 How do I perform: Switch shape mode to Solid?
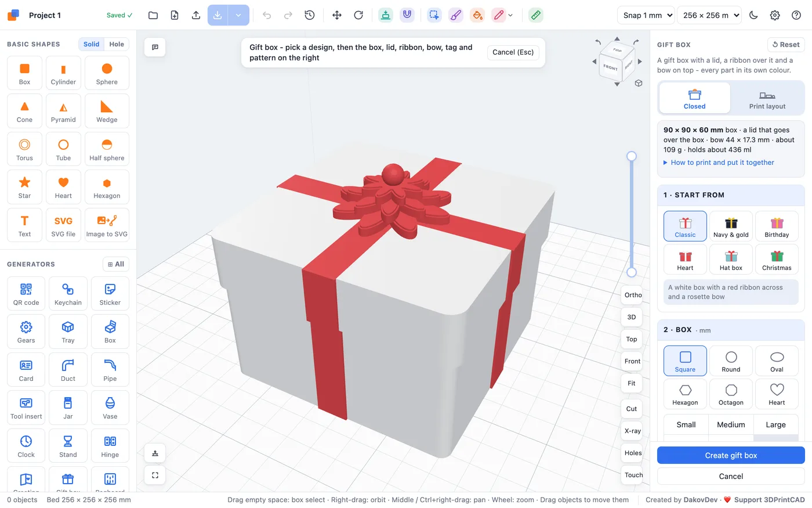91,44
